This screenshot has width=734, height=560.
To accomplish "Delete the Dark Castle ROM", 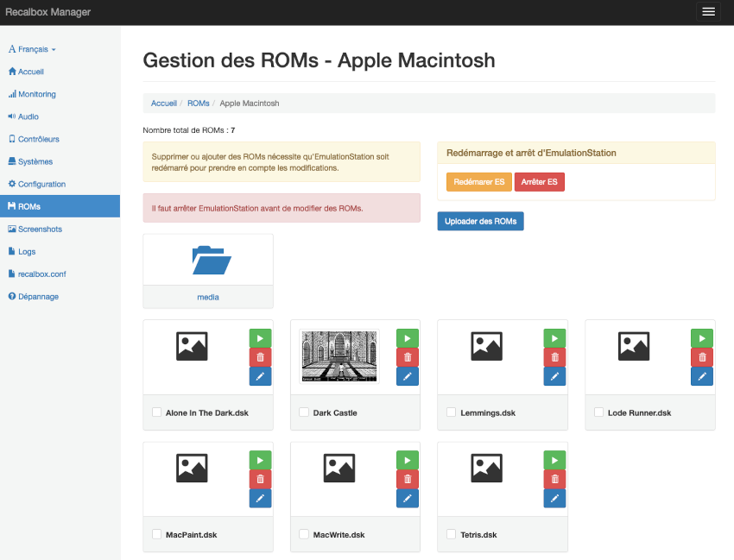I will (408, 357).
